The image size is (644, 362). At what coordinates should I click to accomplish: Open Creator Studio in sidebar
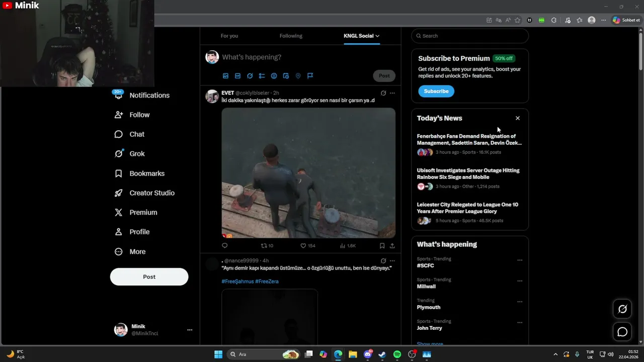(x=145, y=193)
